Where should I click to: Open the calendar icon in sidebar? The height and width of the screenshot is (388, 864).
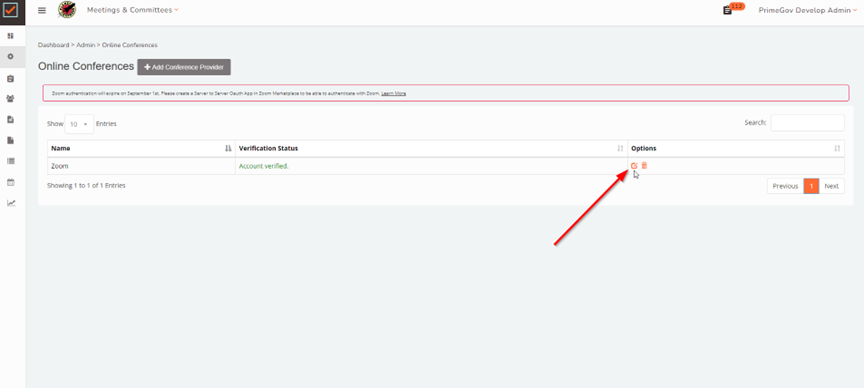[10, 182]
